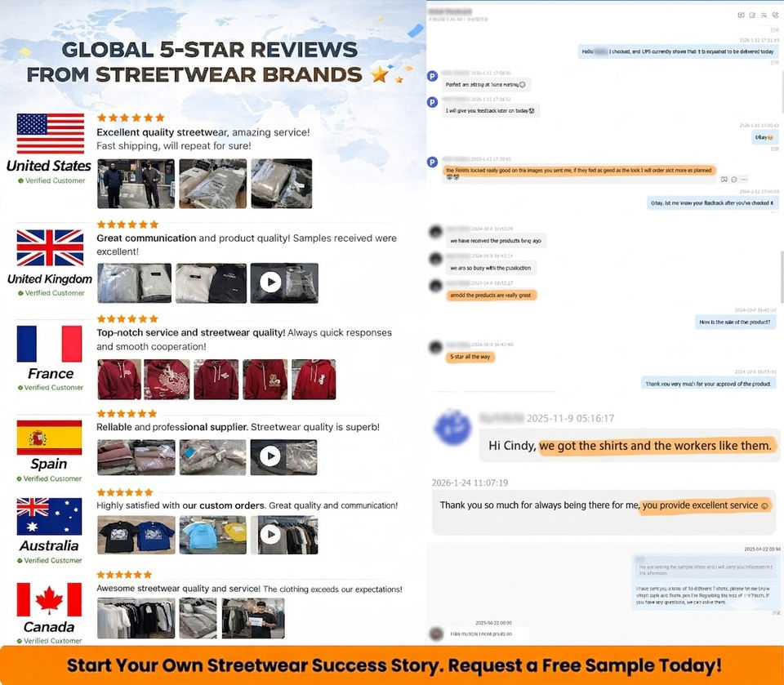The height and width of the screenshot is (685, 784).
Task: Open Canada photo of man holding sign
Action: (252, 617)
